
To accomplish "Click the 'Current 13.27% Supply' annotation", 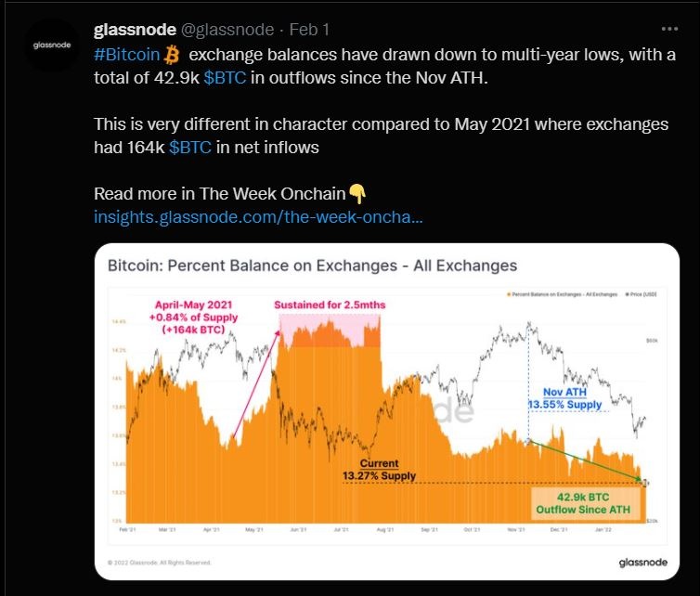I will click(x=379, y=470).
